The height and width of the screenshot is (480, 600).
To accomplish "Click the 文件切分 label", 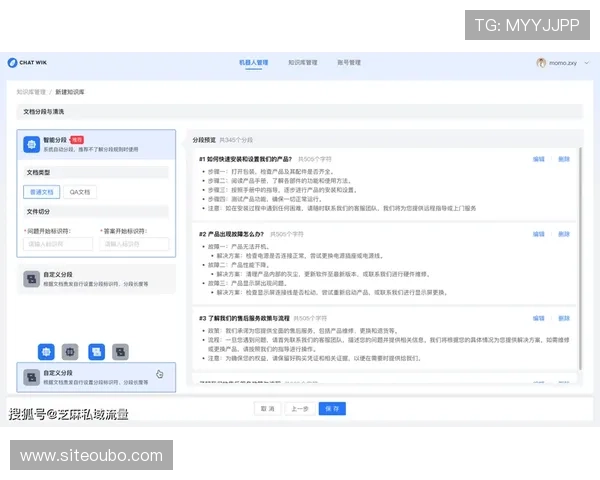I will tap(38, 211).
